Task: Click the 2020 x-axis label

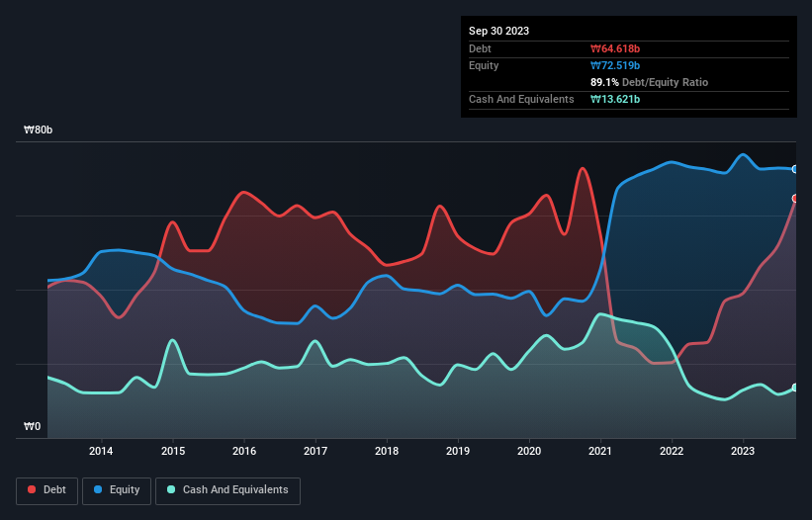Action: point(529,451)
